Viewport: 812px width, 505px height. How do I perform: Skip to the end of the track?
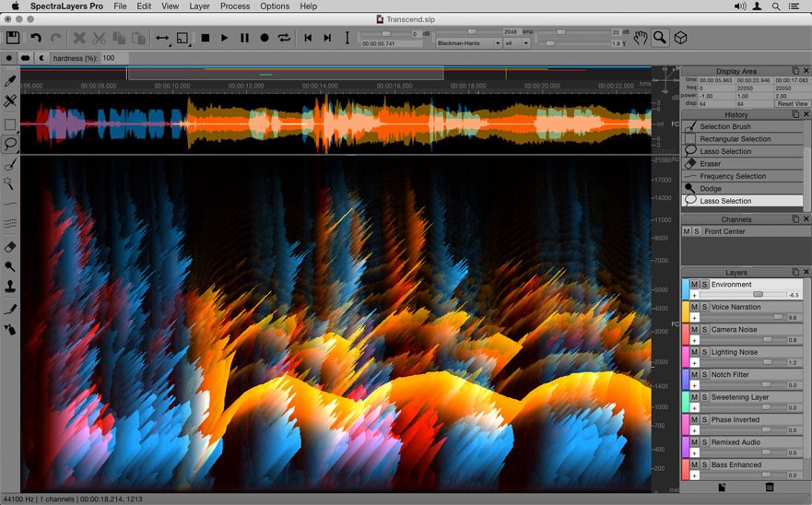click(327, 38)
